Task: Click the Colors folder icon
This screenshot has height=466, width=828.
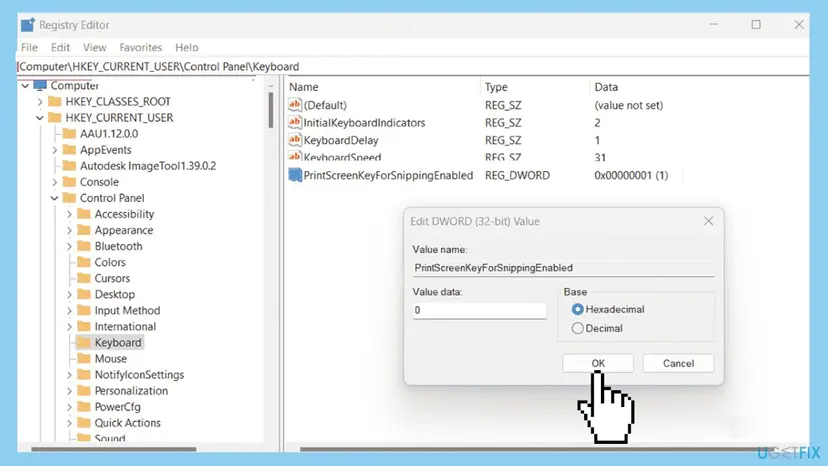Action: [x=84, y=262]
